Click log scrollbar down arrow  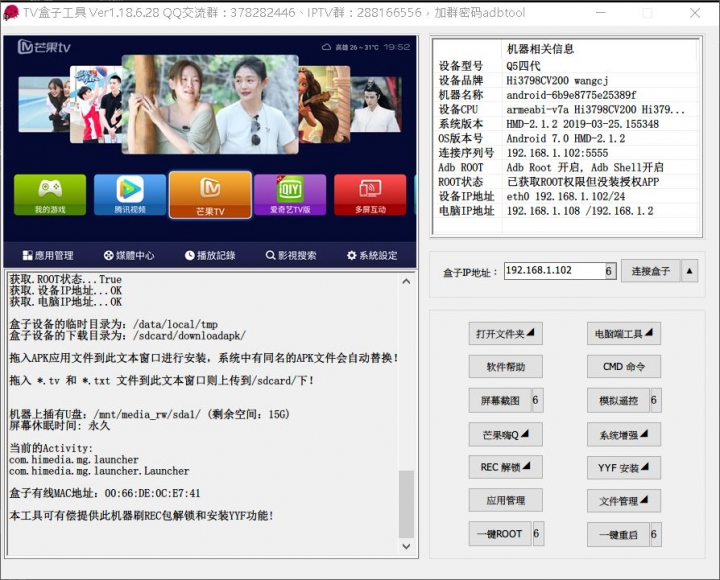tap(406, 546)
